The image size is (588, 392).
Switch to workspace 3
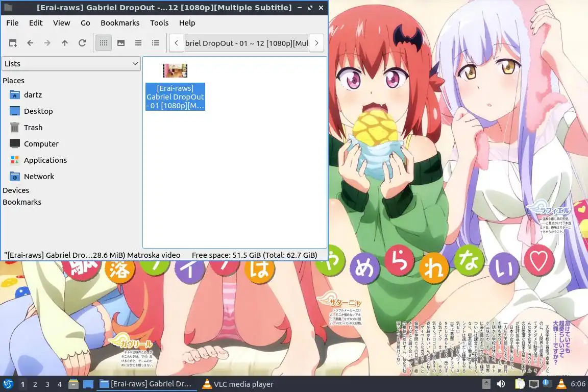[47, 384]
